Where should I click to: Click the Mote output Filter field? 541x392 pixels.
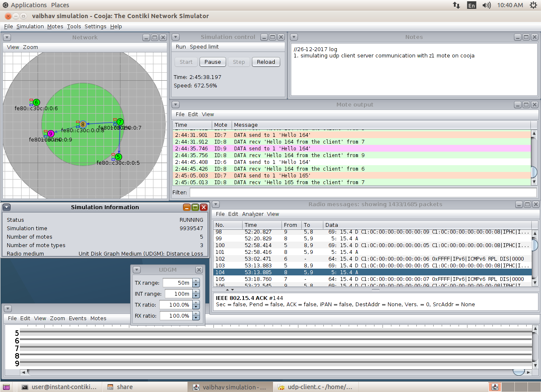(x=363, y=193)
